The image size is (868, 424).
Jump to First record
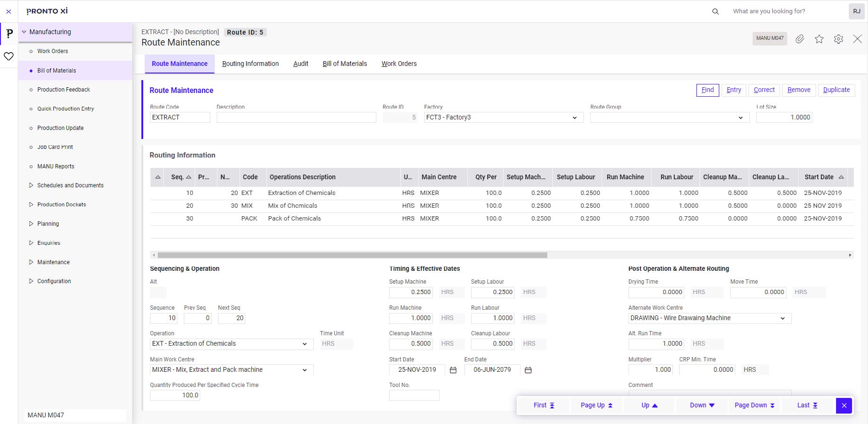[x=544, y=406]
